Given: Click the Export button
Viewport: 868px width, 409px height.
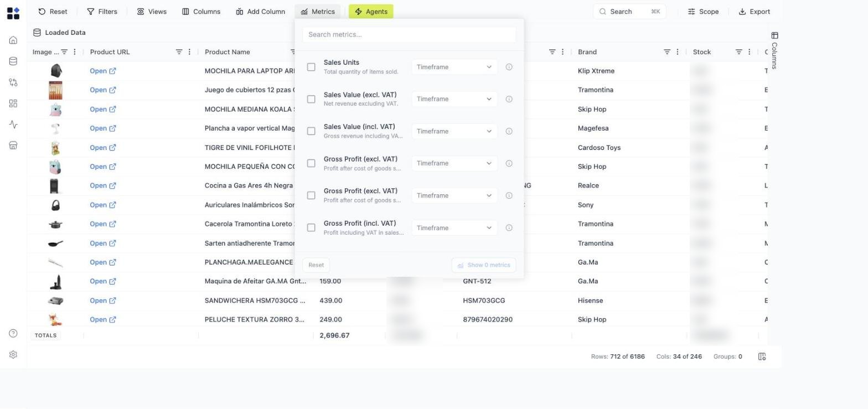Looking at the screenshot, I should point(755,12).
